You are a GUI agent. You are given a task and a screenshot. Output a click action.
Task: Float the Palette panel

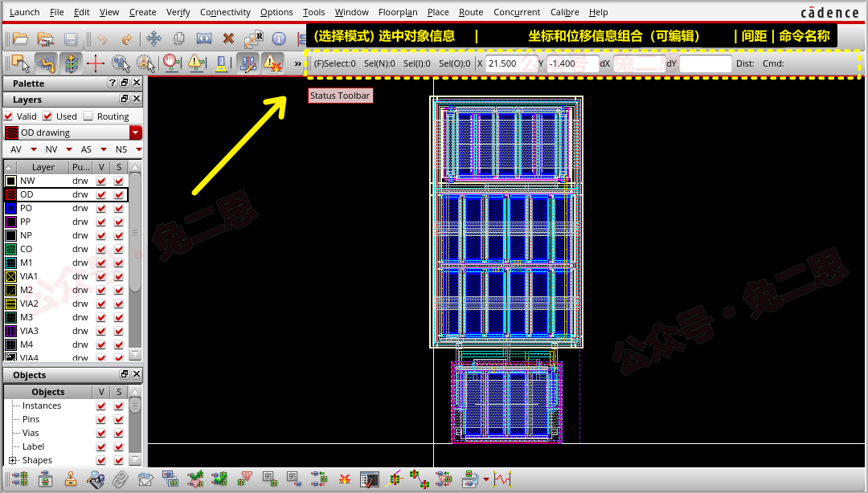[x=125, y=83]
